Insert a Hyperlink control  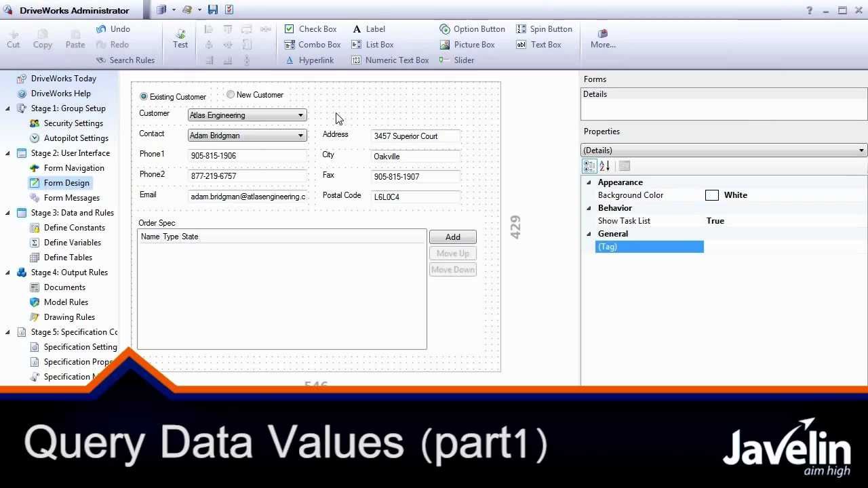pyautogui.click(x=309, y=60)
